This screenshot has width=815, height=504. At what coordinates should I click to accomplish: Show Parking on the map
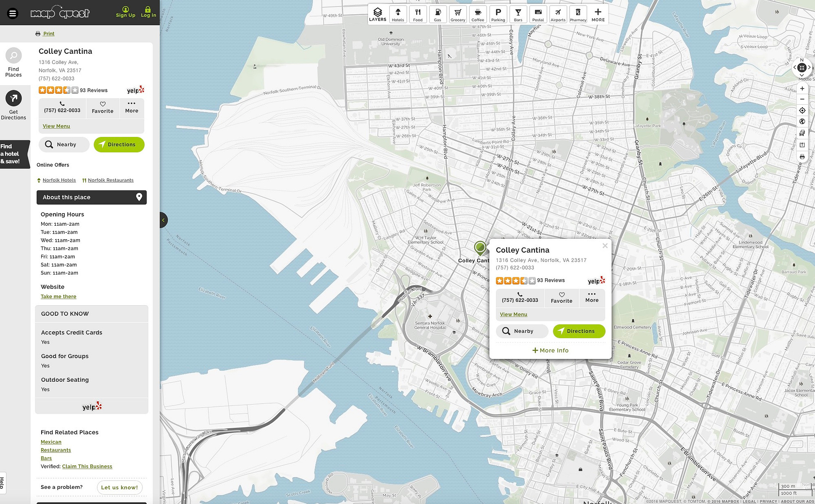click(498, 14)
